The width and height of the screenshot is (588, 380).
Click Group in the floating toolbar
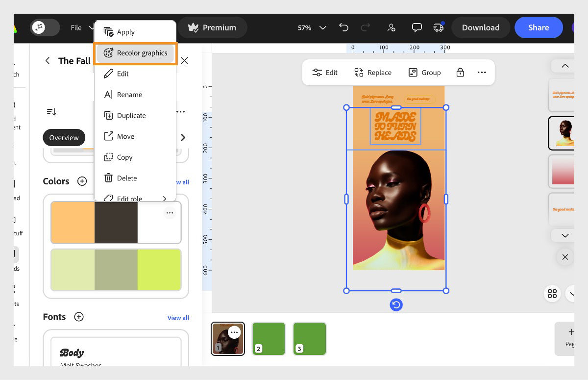(x=424, y=73)
